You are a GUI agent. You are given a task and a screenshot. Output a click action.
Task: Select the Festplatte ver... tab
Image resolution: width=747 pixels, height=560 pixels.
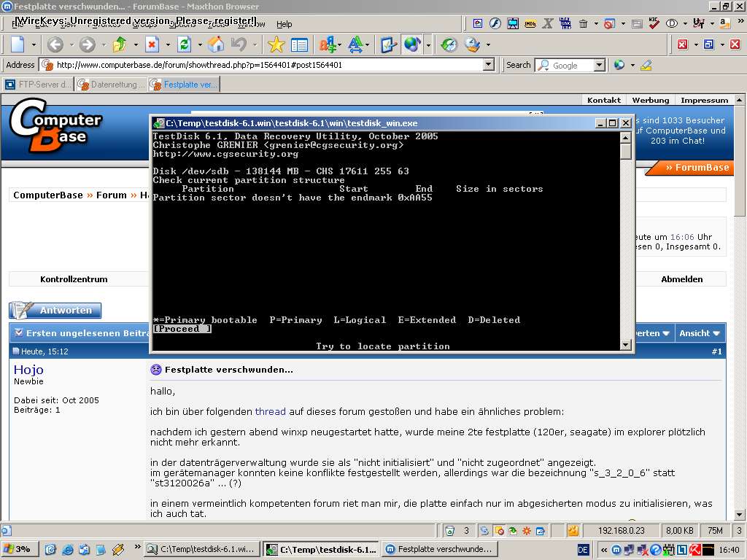coord(184,85)
